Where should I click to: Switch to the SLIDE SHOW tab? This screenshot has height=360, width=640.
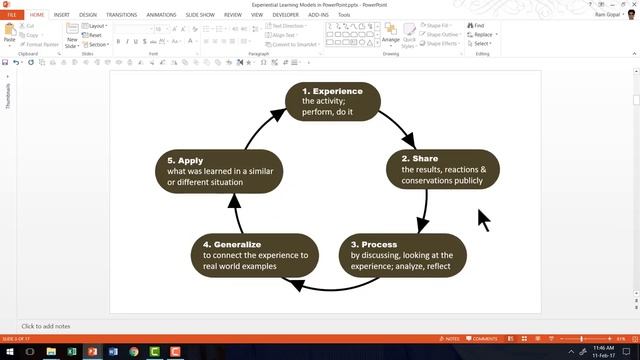[200, 15]
